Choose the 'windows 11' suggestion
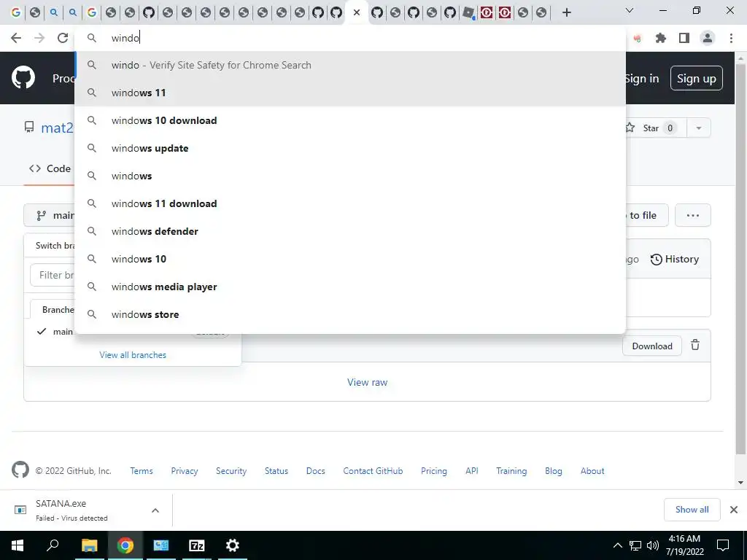 tap(350, 93)
